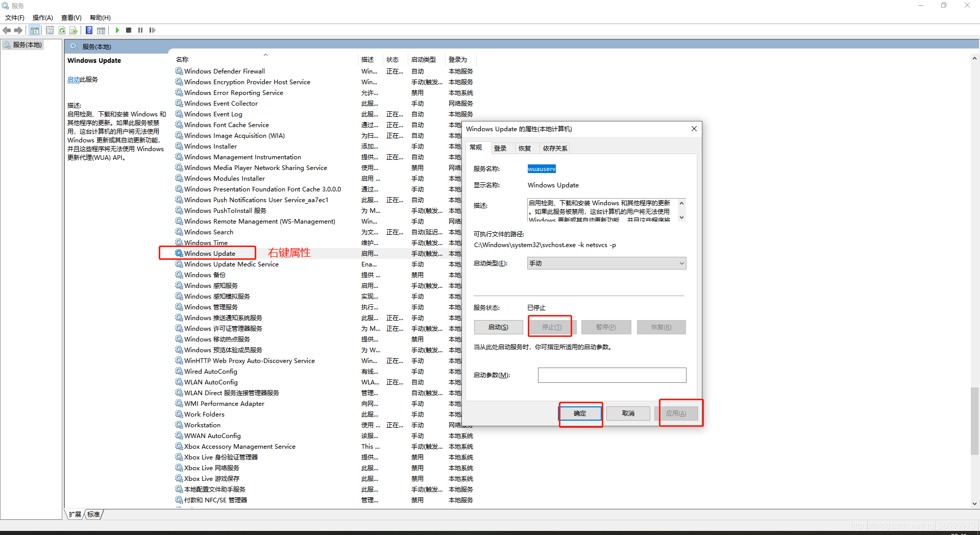The height and width of the screenshot is (535, 980).
Task: Click the services list scroll-down arrow
Action: coord(974,503)
